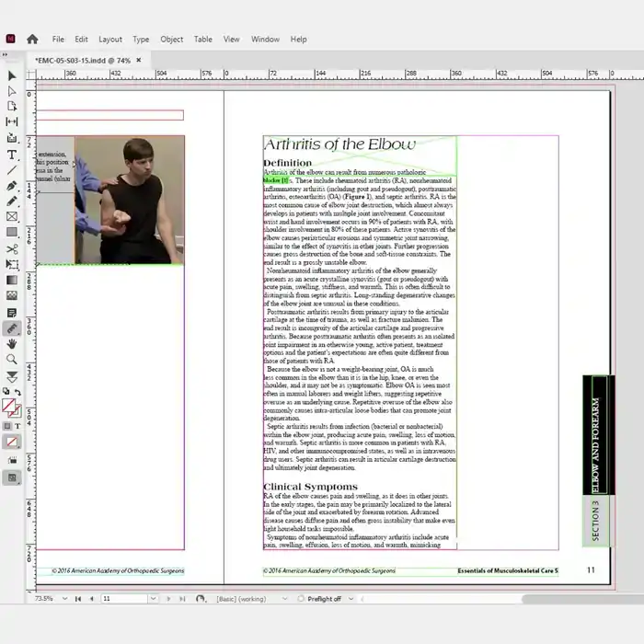644x644 pixels.
Task: Select the Content Collector tool
Action: click(12, 138)
